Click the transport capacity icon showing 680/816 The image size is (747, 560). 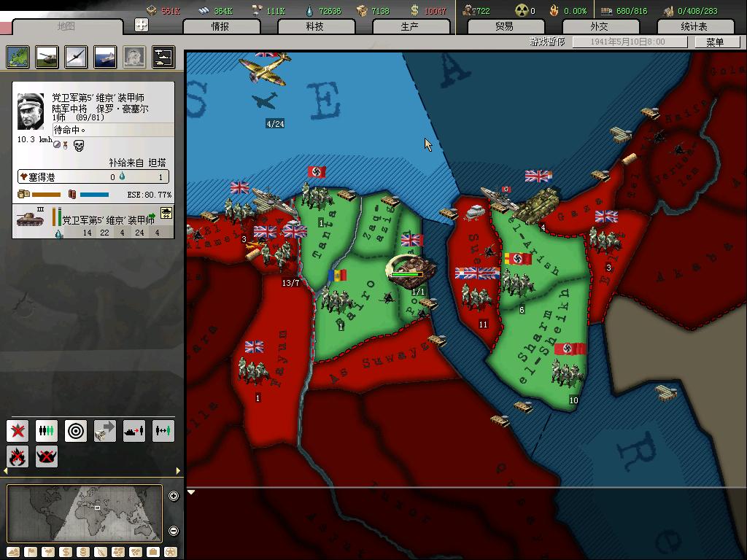(x=606, y=10)
